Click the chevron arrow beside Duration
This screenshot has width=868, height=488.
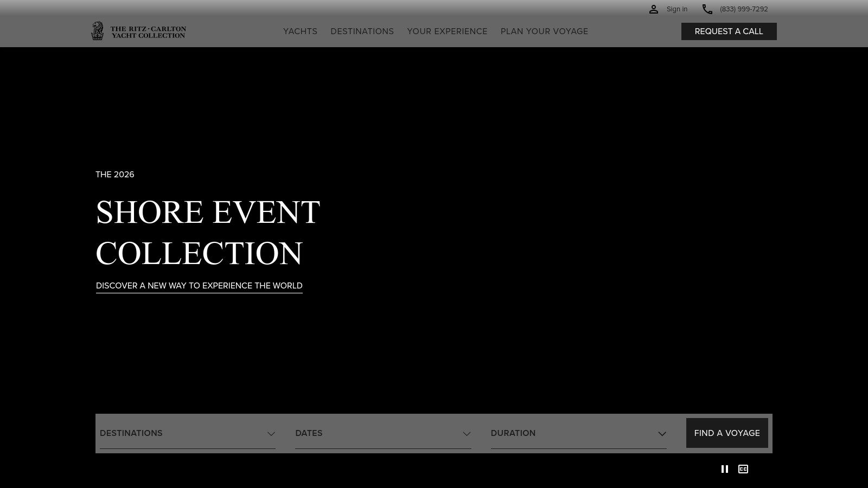[x=662, y=434]
